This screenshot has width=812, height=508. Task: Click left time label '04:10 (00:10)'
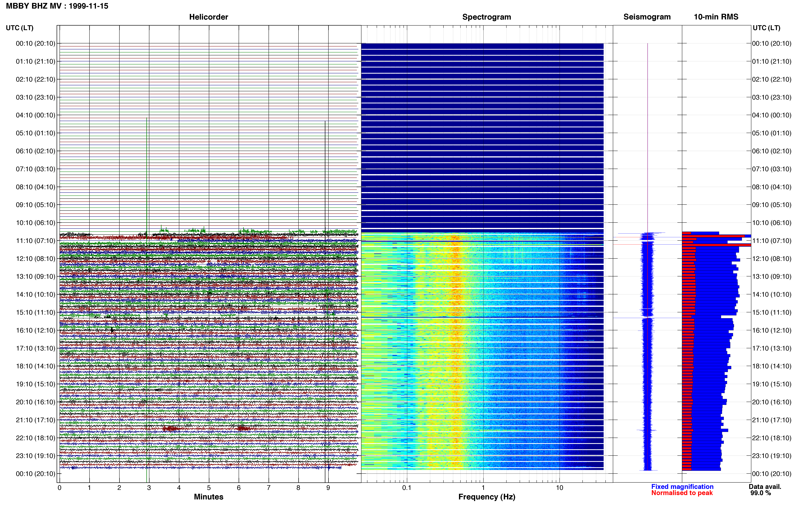[36, 115]
